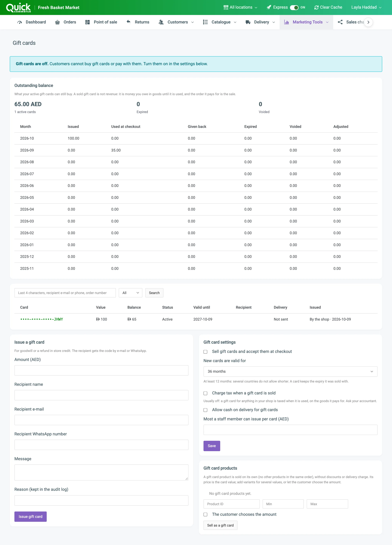Click the Not sent delivery status

click(281, 319)
